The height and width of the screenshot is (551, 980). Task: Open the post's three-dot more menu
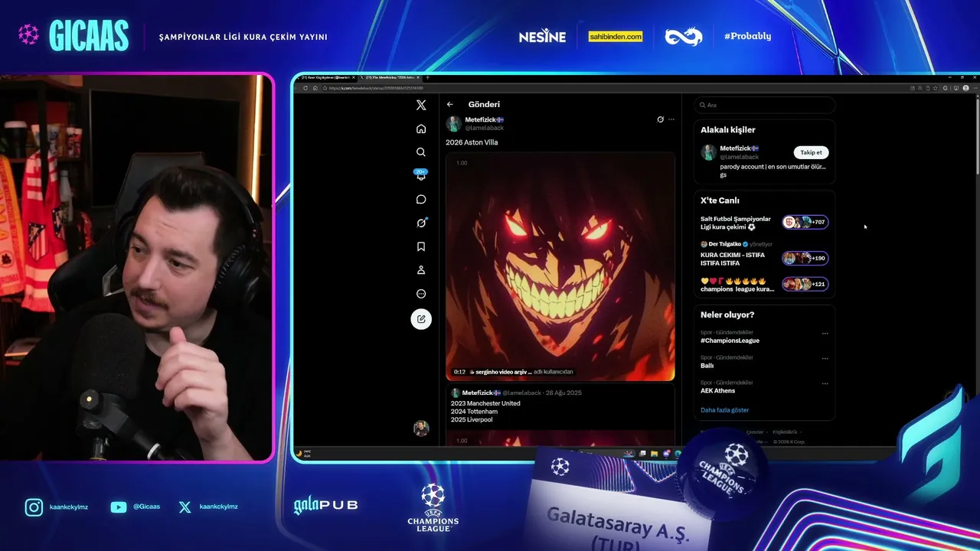click(x=671, y=119)
